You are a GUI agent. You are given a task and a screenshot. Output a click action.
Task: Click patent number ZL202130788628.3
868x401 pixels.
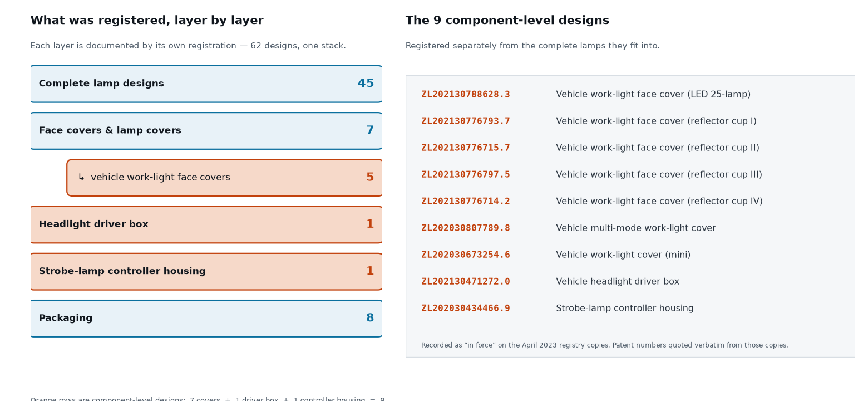coord(466,95)
